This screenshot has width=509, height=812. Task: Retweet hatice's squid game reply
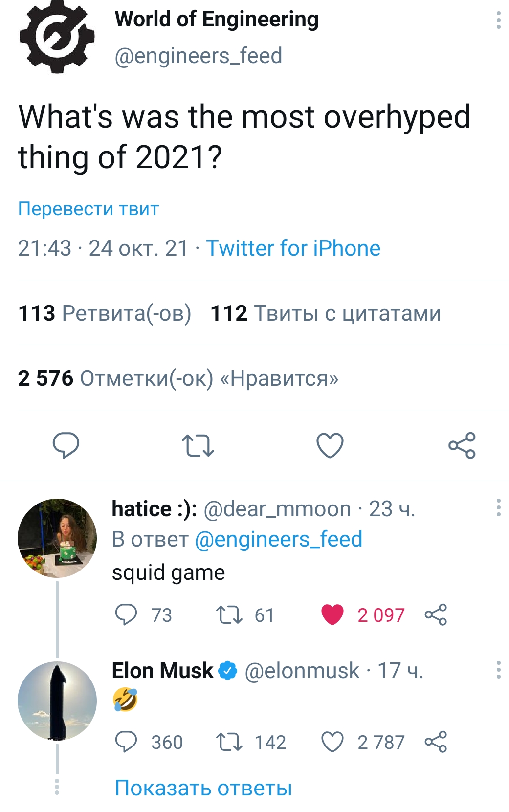229,614
